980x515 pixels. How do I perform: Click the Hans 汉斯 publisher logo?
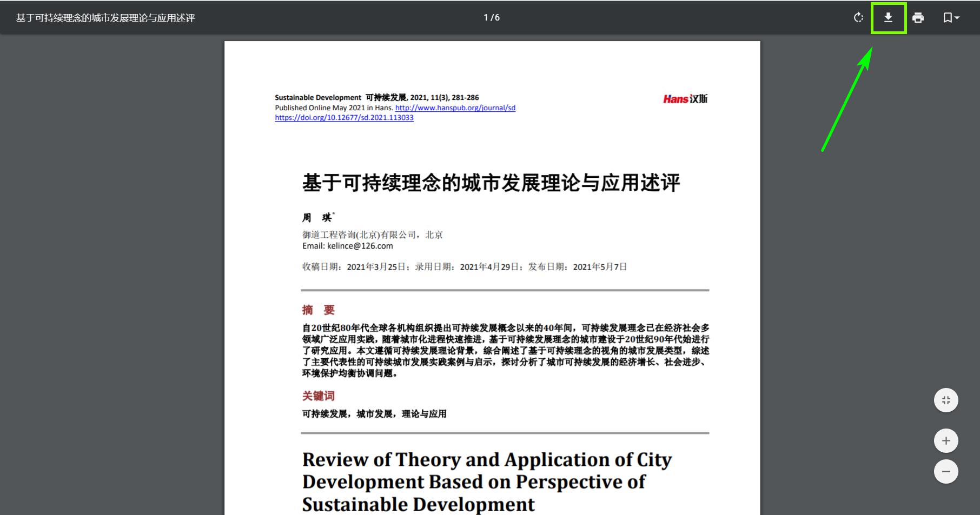click(x=685, y=98)
